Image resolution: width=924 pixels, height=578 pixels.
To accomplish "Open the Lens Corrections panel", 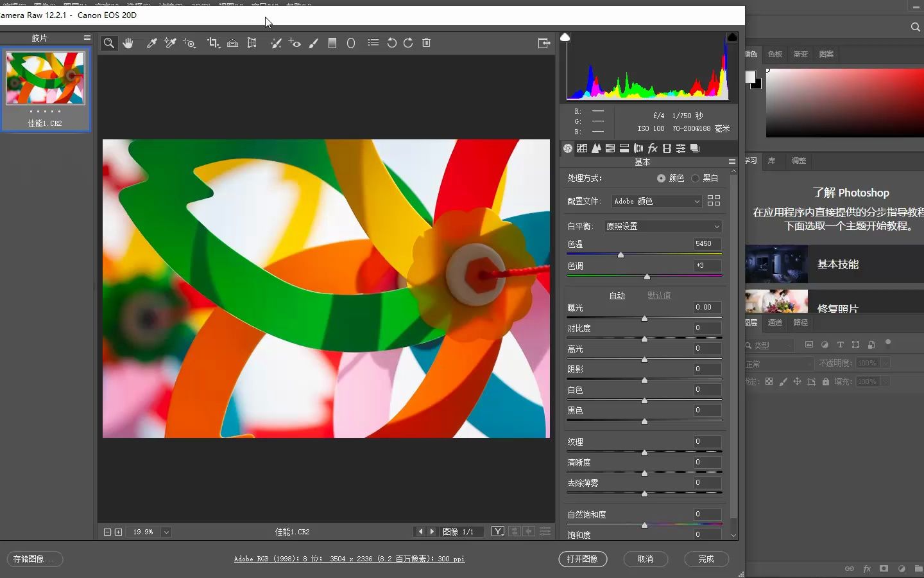I will tap(638, 148).
